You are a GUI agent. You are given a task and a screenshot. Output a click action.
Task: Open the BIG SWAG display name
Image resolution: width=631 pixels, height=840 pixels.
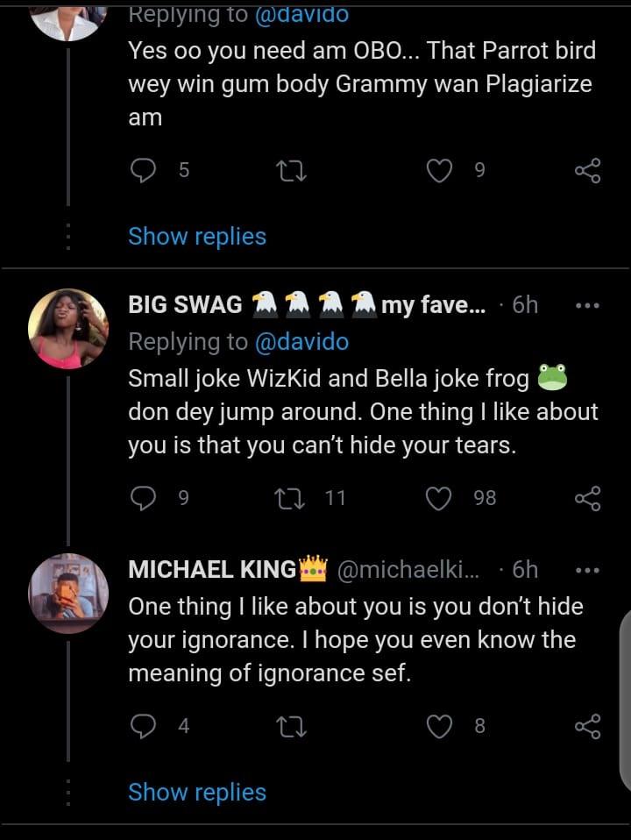[185, 305]
